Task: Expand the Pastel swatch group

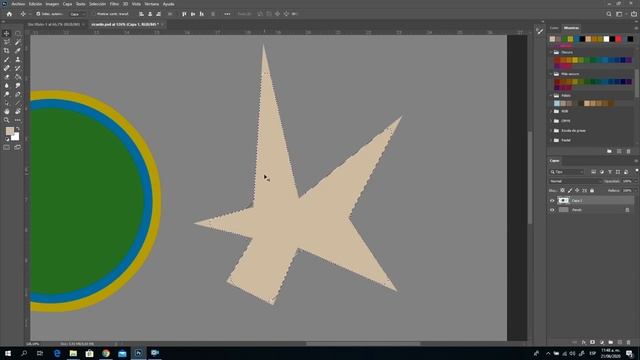Action: tap(551, 140)
